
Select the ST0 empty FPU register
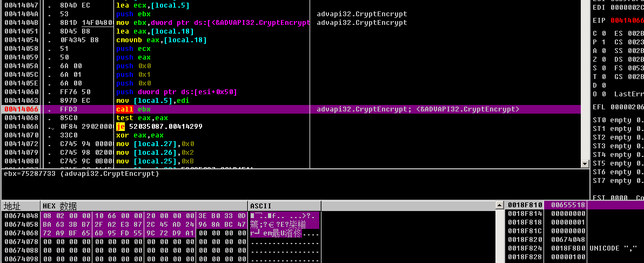pos(617,120)
